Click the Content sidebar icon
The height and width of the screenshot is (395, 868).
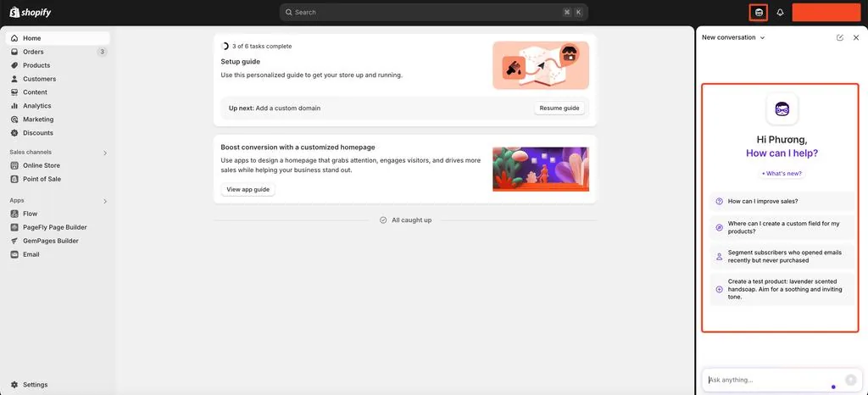pos(14,92)
